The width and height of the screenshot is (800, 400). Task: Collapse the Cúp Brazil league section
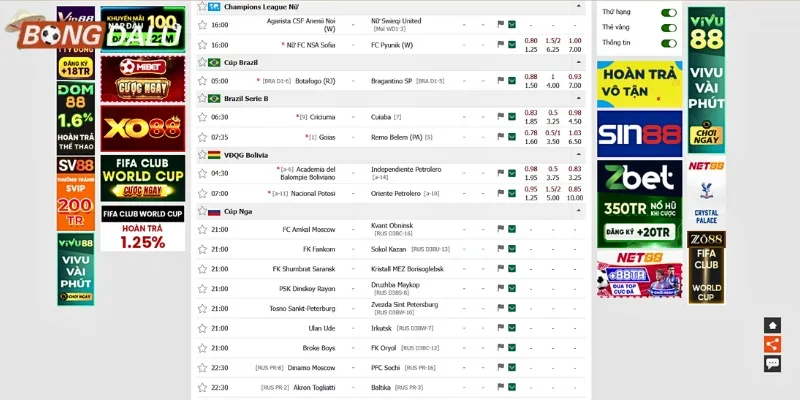tap(579, 62)
